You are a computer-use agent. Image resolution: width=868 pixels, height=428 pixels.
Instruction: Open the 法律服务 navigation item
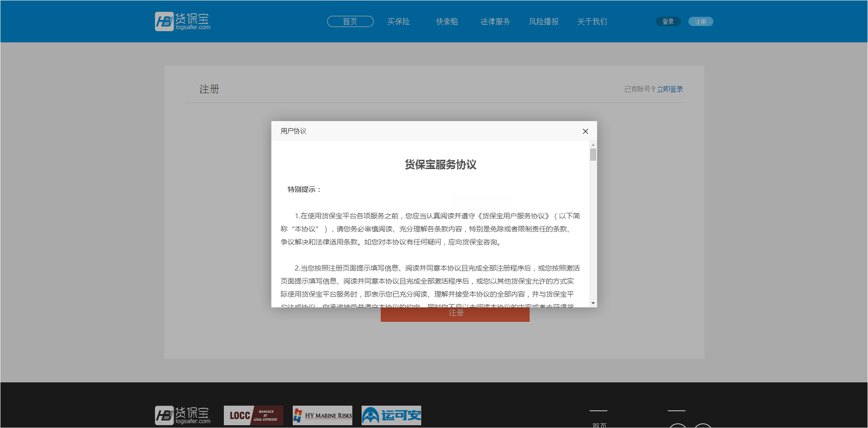tap(495, 21)
